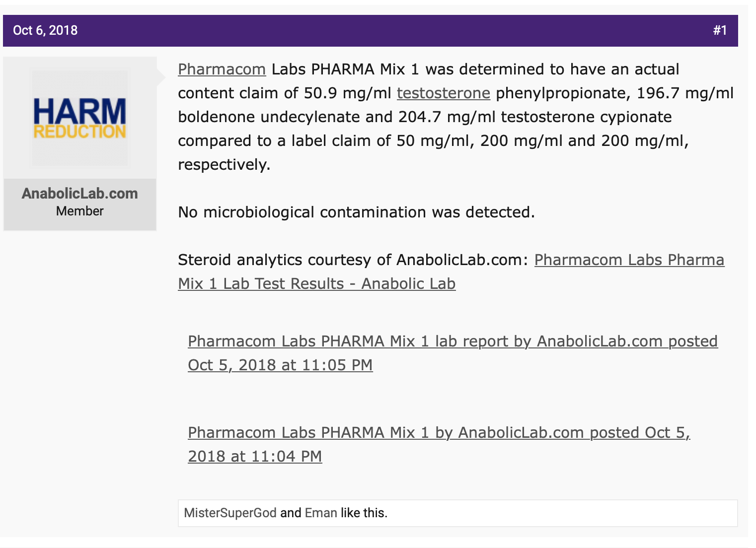The image size is (756, 548).
Task: Click the 'No microbiological contamination was detected' sentence
Action: (x=356, y=212)
